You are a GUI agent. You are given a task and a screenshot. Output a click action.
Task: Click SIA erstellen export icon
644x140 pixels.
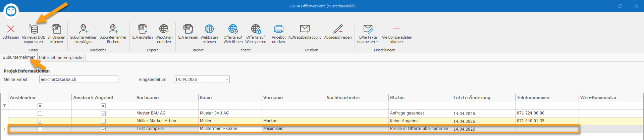[142, 29]
